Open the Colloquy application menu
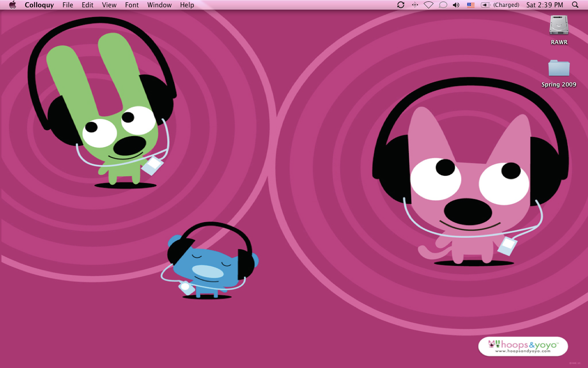The image size is (588, 368). pyautogui.click(x=39, y=5)
